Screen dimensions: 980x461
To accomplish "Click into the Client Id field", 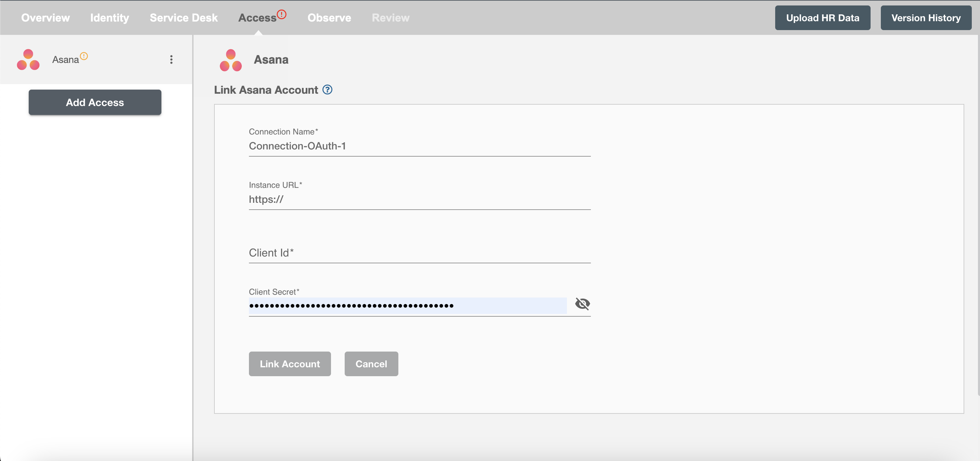I will pyautogui.click(x=419, y=253).
